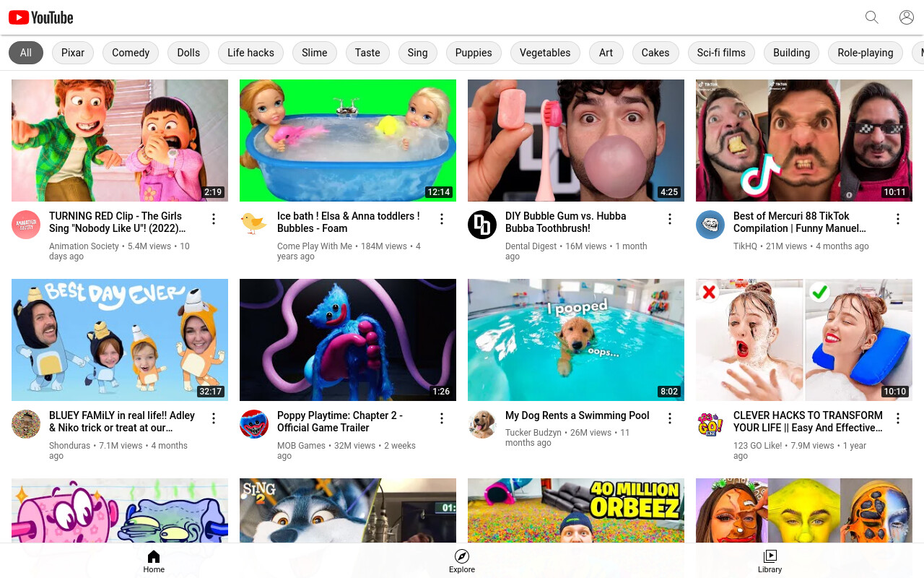
Task: Open Animation Society channel avatar
Action: point(26,225)
